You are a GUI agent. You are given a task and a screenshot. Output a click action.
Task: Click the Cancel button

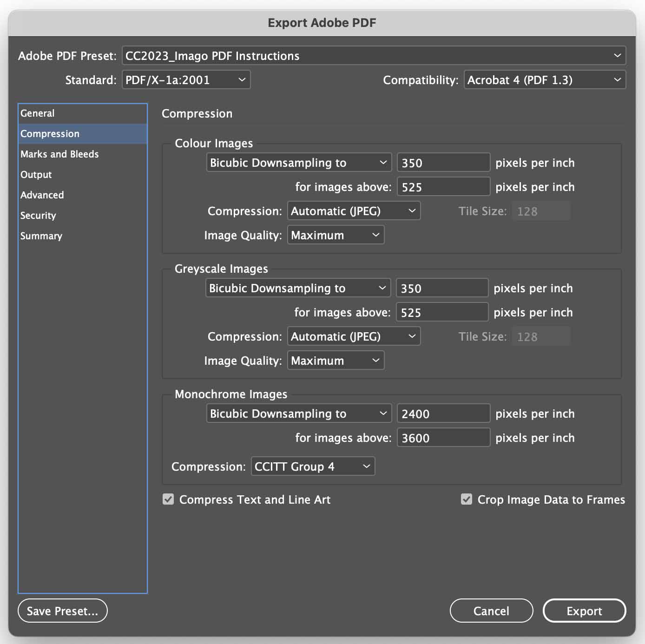coord(491,611)
